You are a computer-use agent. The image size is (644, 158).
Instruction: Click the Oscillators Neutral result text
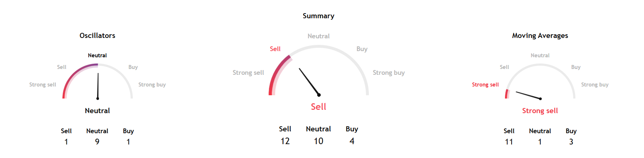coord(97,111)
